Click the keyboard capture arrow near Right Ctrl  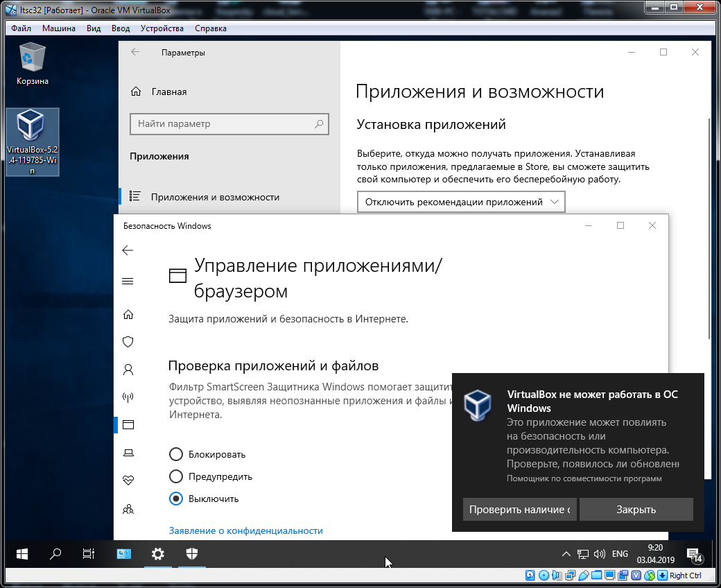662,575
